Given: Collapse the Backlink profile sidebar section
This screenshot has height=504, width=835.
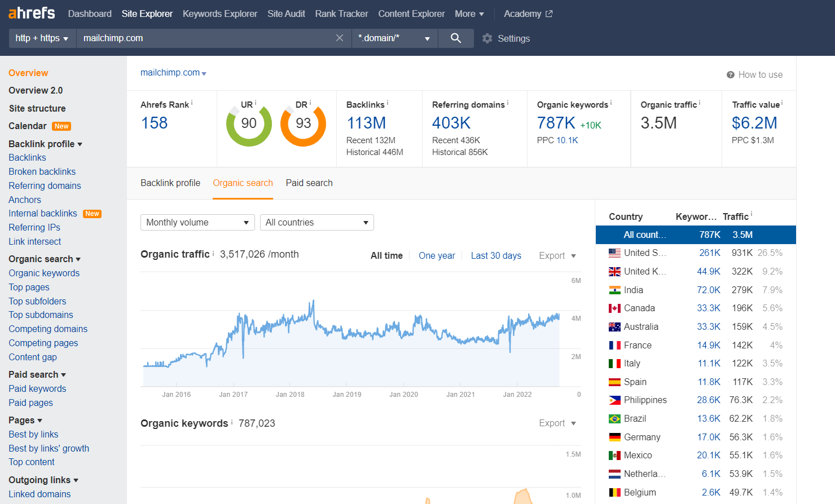Looking at the screenshot, I should point(46,144).
